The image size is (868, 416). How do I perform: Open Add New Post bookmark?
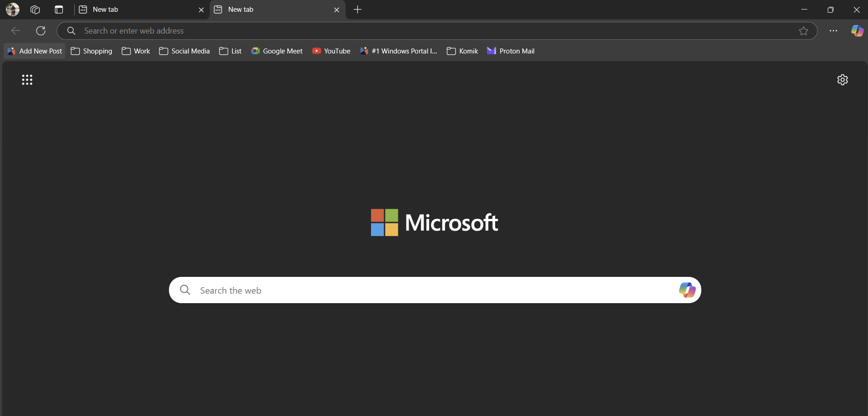(x=35, y=51)
